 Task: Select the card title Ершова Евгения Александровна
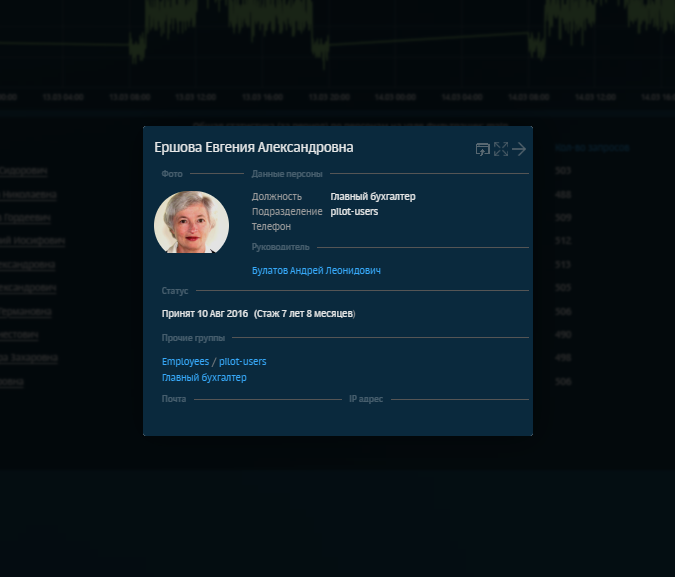click(254, 147)
